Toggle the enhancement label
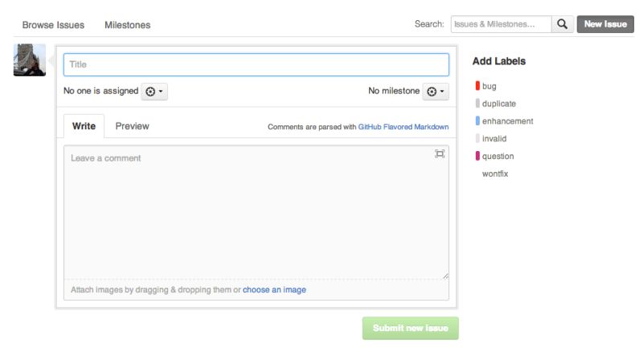The image size is (643, 364). click(507, 121)
